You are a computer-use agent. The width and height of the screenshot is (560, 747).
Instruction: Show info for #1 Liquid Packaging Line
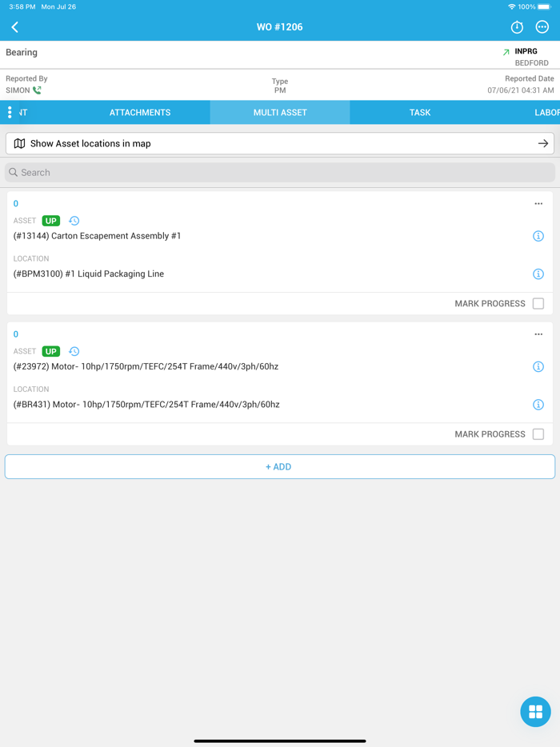point(538,274)
